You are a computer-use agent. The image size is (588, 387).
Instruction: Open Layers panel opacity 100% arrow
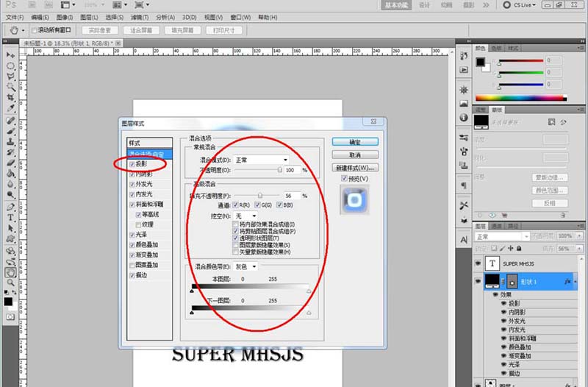(580, 235)
